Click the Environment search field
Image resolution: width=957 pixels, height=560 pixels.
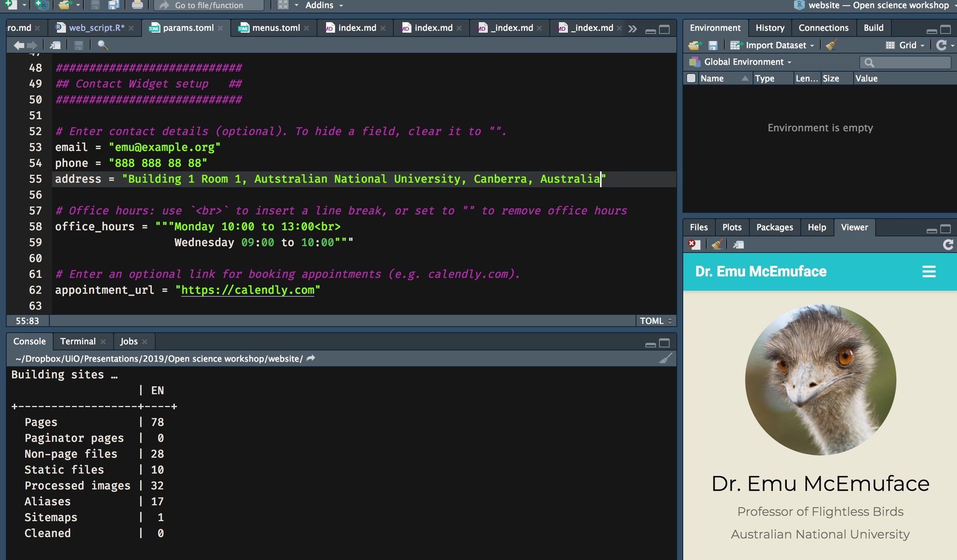904,62
